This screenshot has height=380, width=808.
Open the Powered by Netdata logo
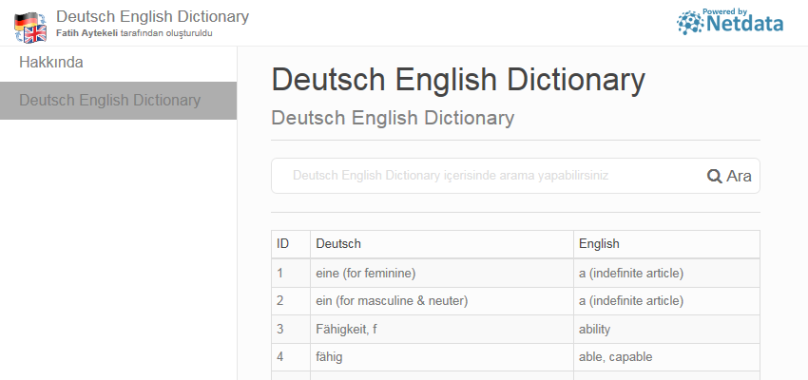coord(730,22)
